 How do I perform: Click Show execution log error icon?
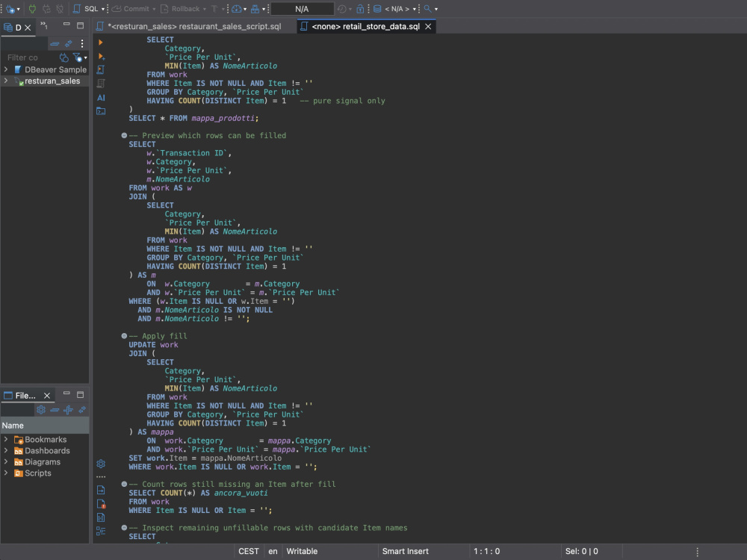[101, 504]
